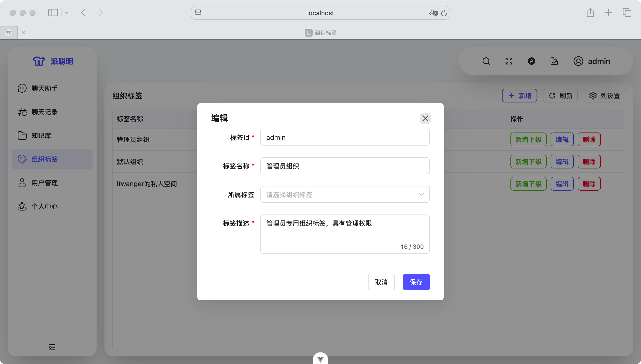641x364 pixels.
Task: Click the language switch 'A' icon
Action: 532,61
